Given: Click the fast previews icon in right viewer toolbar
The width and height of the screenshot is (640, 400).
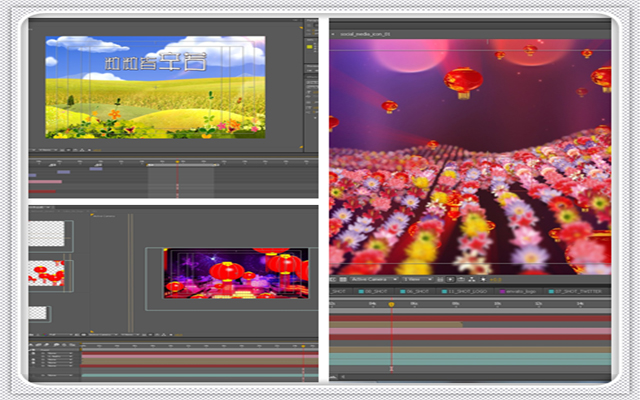Looking at the screenshot, I should tap(460, 279).
